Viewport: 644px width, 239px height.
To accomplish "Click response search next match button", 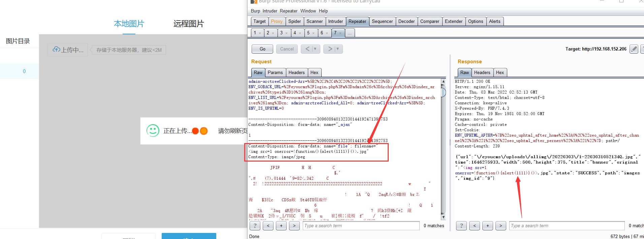I will 501,226.
